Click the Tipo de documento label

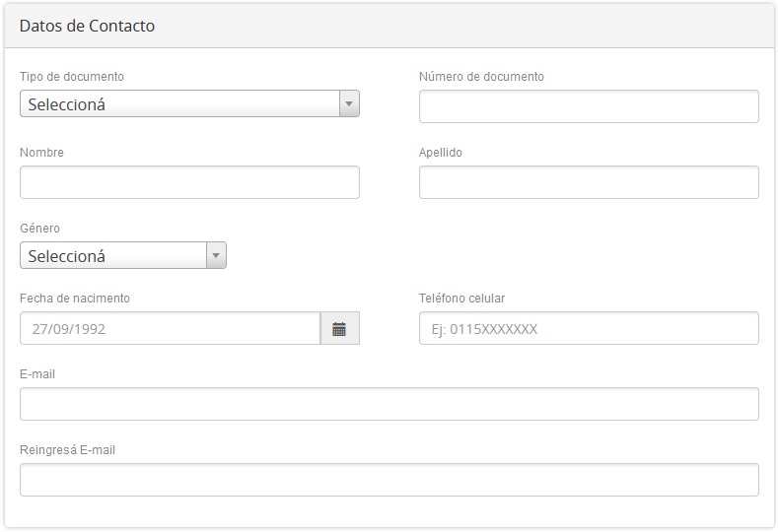point(72,77)
